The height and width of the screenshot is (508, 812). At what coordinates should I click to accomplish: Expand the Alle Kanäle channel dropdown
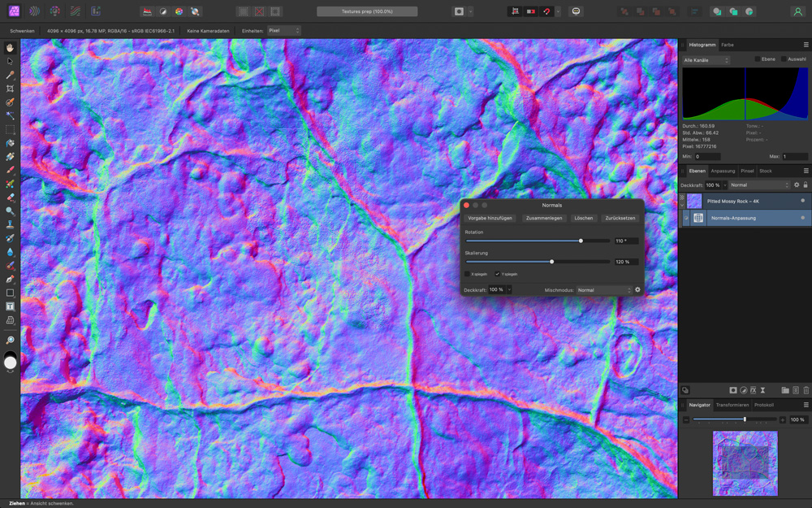pos(706,60)
